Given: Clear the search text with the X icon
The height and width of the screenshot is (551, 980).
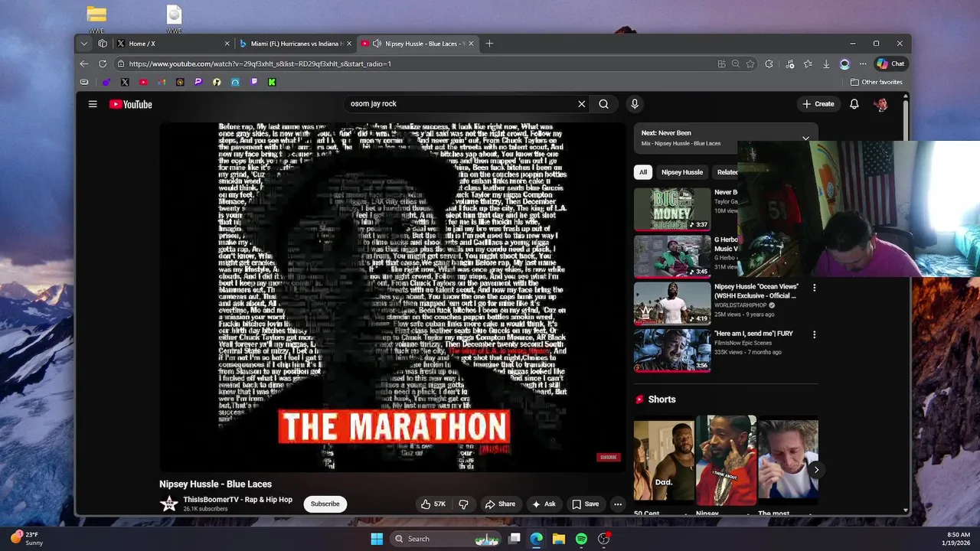Looking at the screenshot, I should tap(581, 104).
